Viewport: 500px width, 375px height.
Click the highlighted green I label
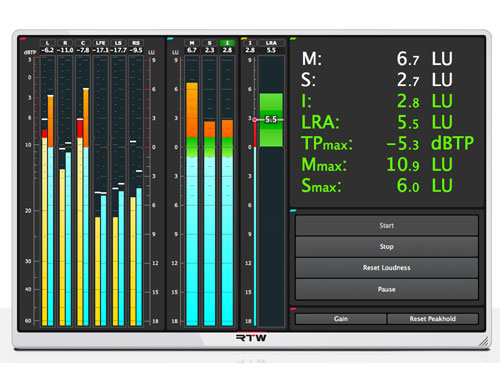227,43
